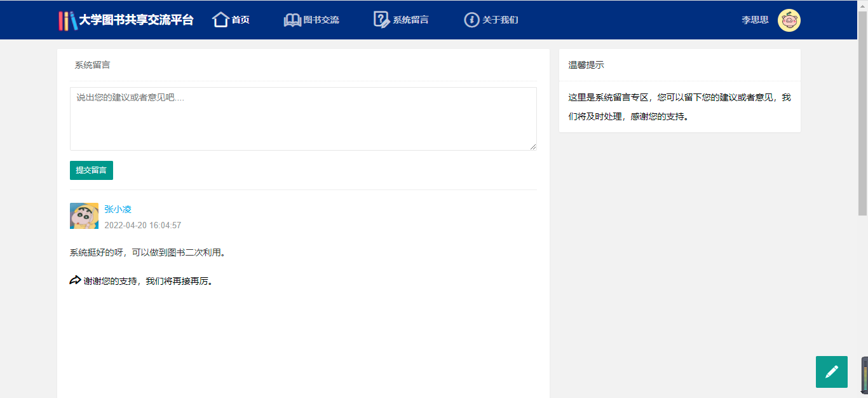The image size is (868, 398).
Task: Click the colorful books logo icon
Action: [67, 20]
